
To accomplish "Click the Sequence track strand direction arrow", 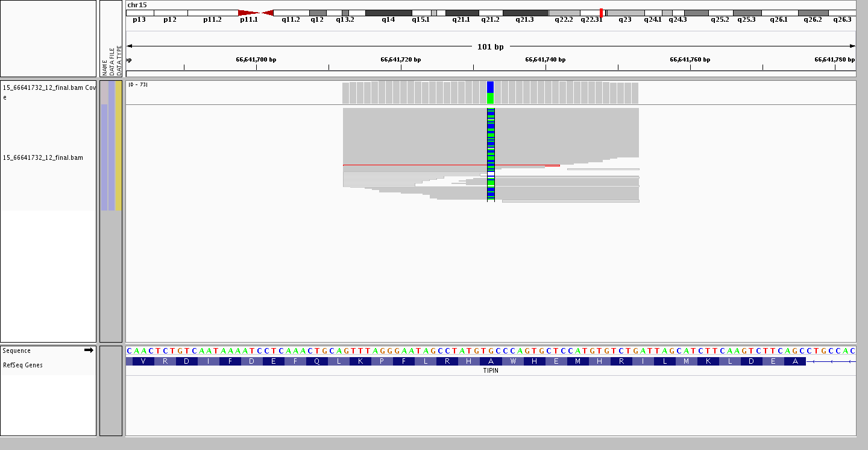I will click(89, 350).
